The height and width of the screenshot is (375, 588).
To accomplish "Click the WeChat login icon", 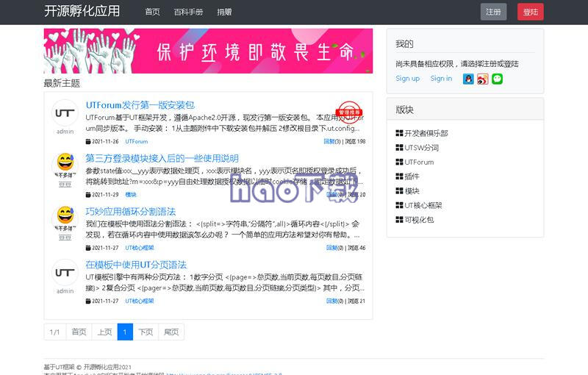I will (x=498, y=79).
